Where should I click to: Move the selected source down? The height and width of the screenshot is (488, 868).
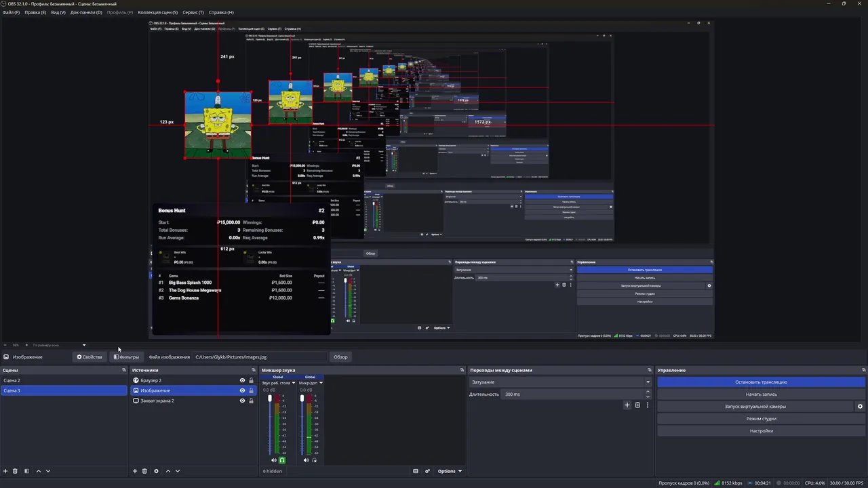[178, 471]
